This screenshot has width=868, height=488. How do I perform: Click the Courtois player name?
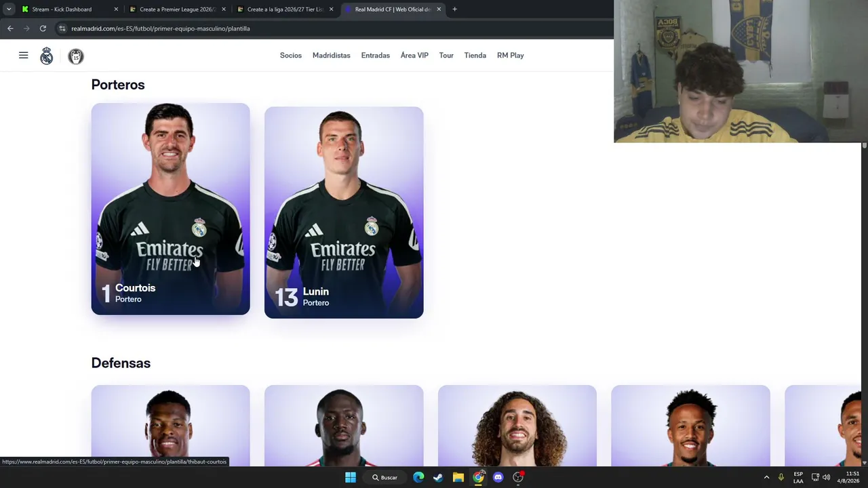coord(136,288)
